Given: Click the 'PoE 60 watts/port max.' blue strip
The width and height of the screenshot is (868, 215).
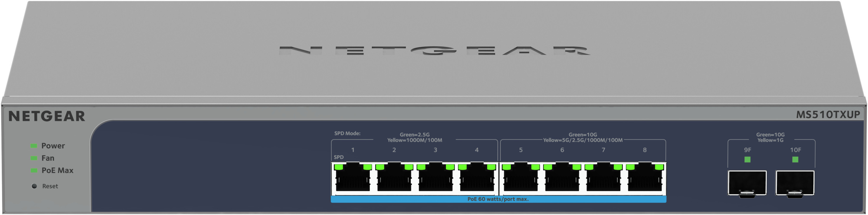Looking at the screenshot, I should pos(498,199).
